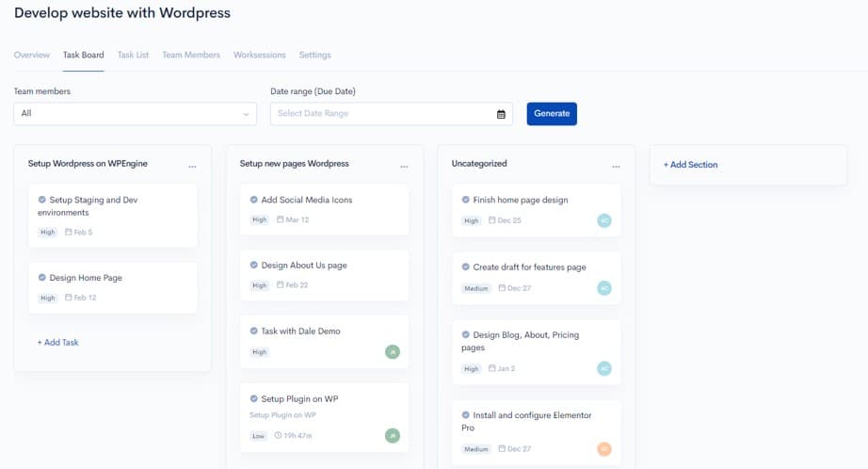
Task: Open calendar icon in date range field
Action: [x=501, y=114]
